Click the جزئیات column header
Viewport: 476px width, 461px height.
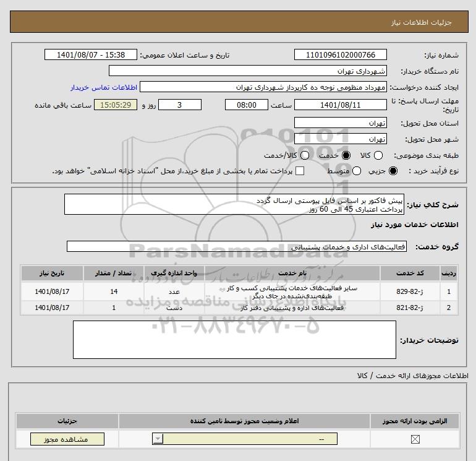(x=67, y=421)
